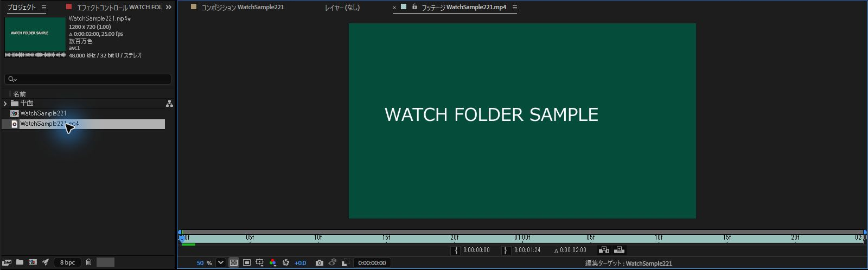
Task: Set out point to current time
Action: click(x=506, y=250)
